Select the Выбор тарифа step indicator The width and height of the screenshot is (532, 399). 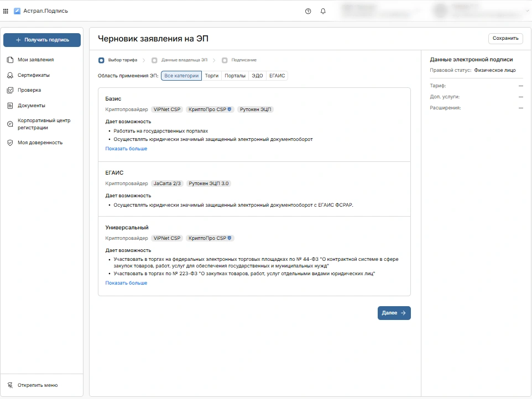[101, 60]
